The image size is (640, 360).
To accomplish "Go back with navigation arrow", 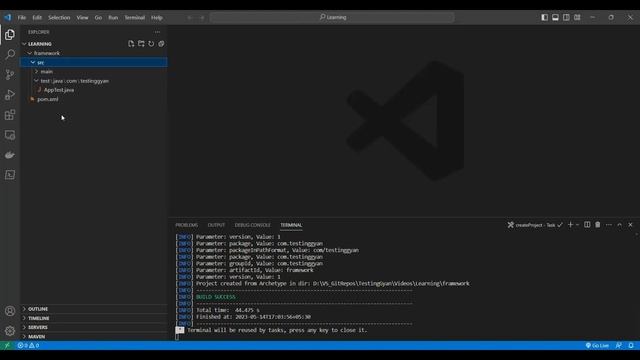I will click(190, 18).
